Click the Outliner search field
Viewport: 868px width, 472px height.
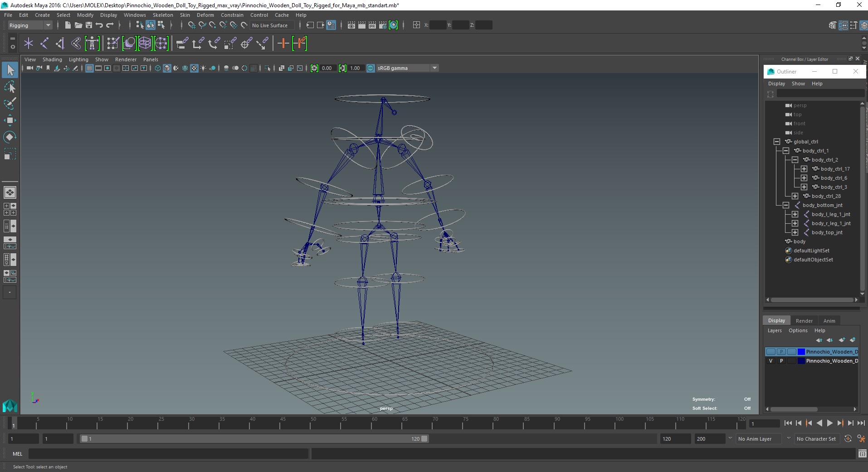820,93
